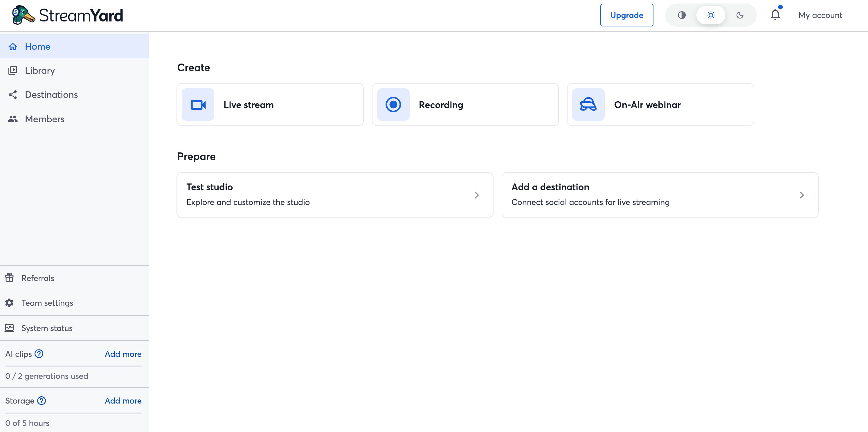Viewport: 868px width, 432px height.
Task: Click Add more next to AI clips
Action: (x=123, y=354)
